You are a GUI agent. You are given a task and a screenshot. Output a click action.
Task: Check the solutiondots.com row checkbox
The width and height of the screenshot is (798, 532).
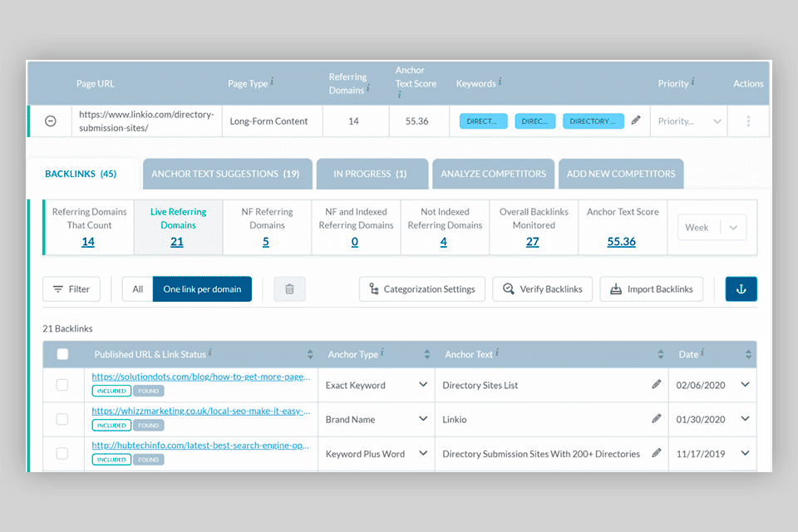[62, 385]
